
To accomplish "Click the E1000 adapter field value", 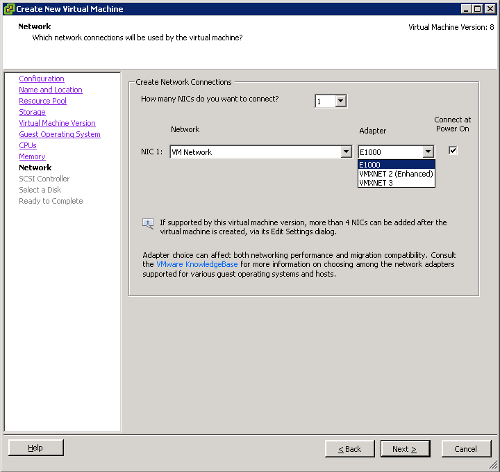I will [x=370, y=152].
